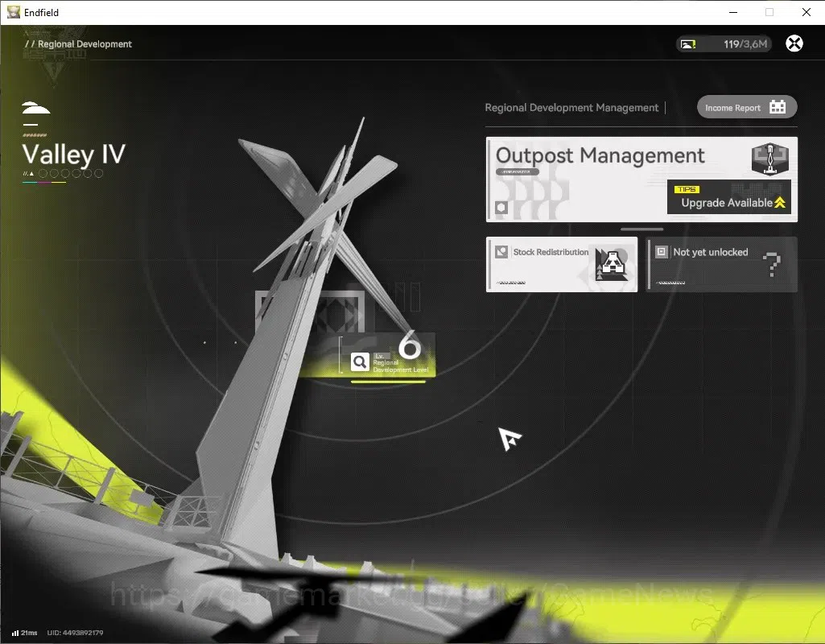The height and width of the screenshot is (644, 825).
Task: Click the small square icon beside Stock Redistribution
Action: (501, 252)
